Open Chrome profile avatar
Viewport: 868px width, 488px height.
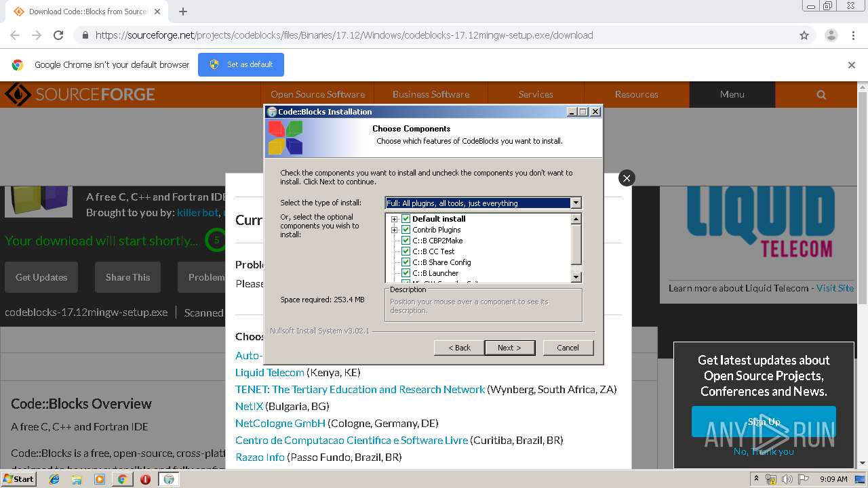pyautogui.click(x=831, y=35)
